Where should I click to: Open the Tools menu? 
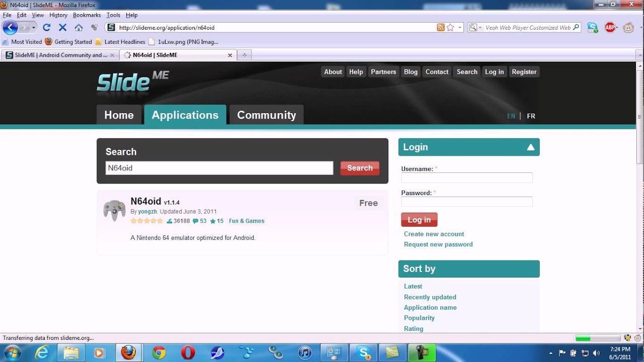113,15
